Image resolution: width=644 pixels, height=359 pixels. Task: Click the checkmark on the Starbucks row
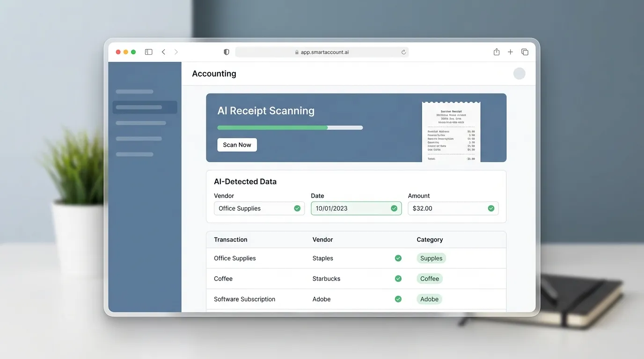398,279
